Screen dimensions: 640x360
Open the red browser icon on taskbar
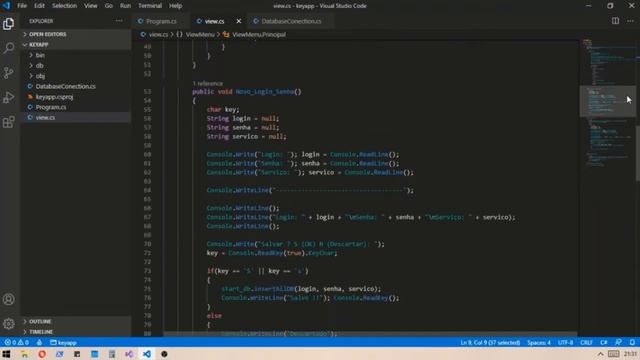[42, 354]
